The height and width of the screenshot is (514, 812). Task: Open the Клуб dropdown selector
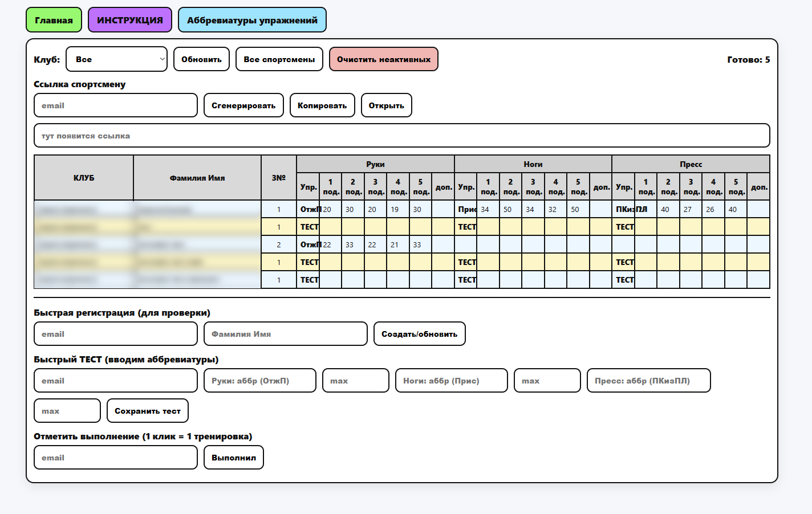point(116,59)
